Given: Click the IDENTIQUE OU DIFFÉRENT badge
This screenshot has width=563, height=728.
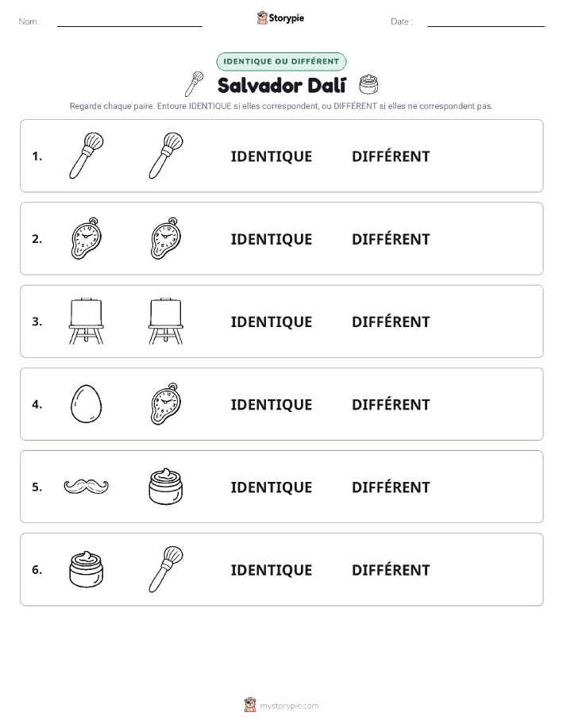Looking at the screenshot, I should click(281, 61).
